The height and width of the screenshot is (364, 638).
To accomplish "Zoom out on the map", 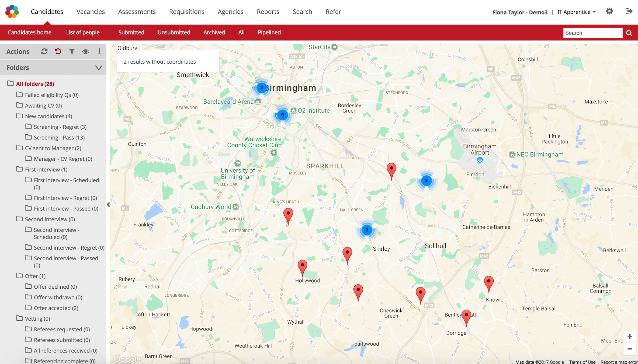I will 630,349.
